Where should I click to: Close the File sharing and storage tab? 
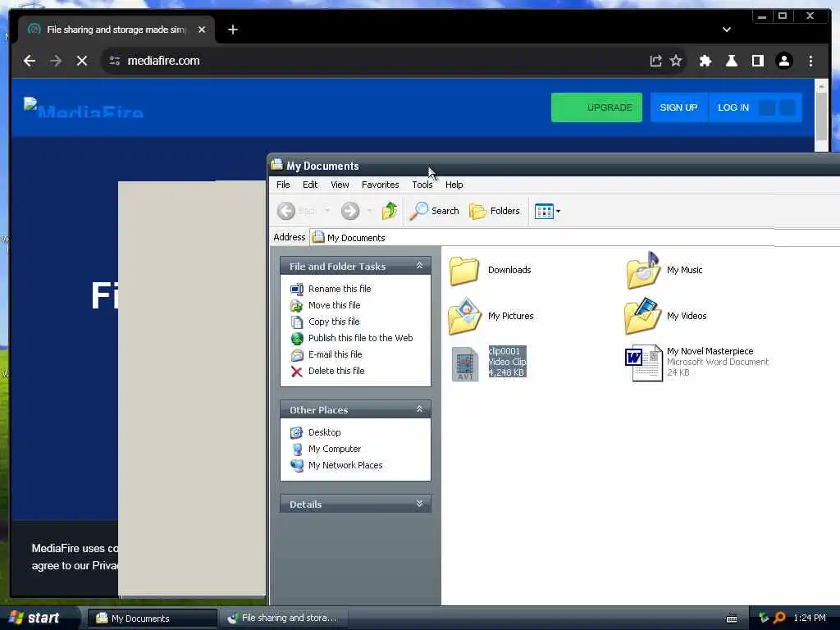(202, 30)
